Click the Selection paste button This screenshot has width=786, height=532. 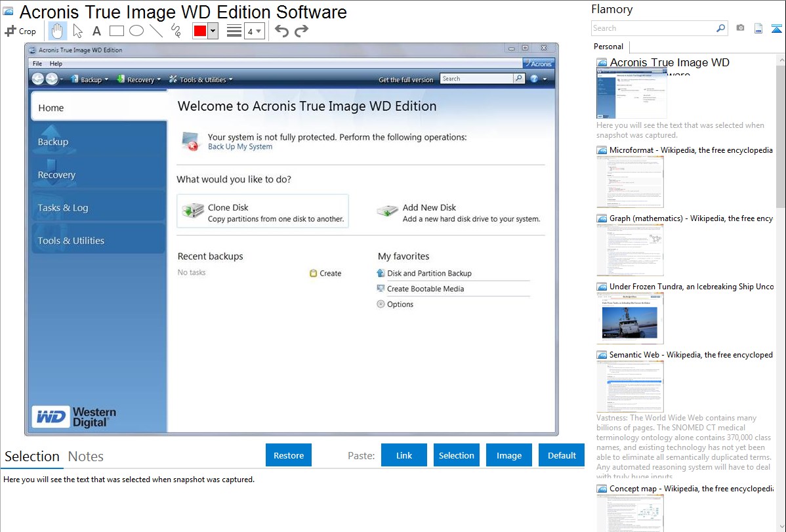pyautogui.click(x=457, y=455)
